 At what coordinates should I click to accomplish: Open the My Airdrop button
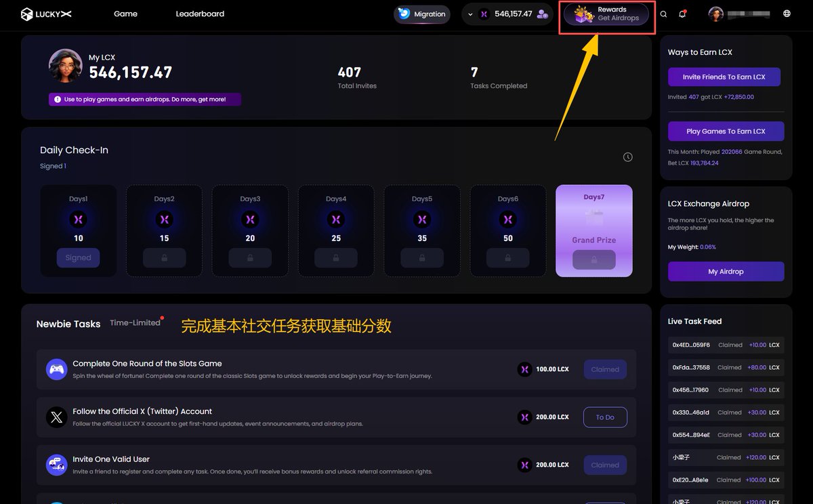(726, 272)
